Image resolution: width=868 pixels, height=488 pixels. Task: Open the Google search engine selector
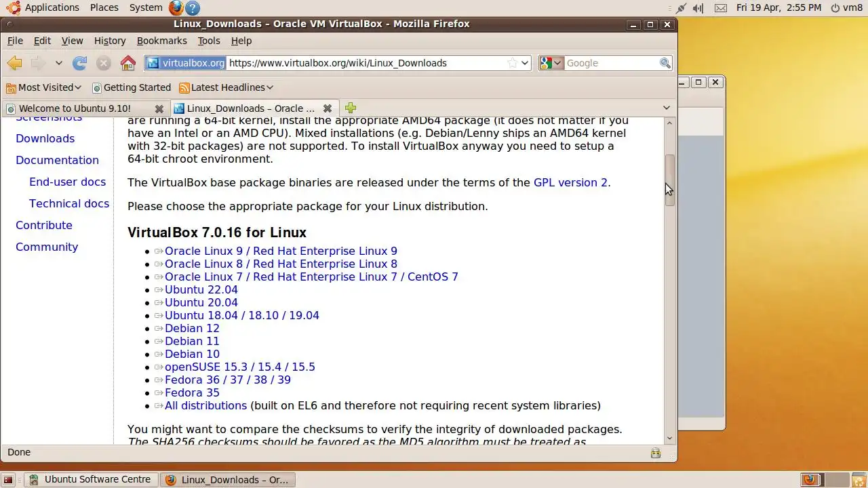click(x=551, y=63)
